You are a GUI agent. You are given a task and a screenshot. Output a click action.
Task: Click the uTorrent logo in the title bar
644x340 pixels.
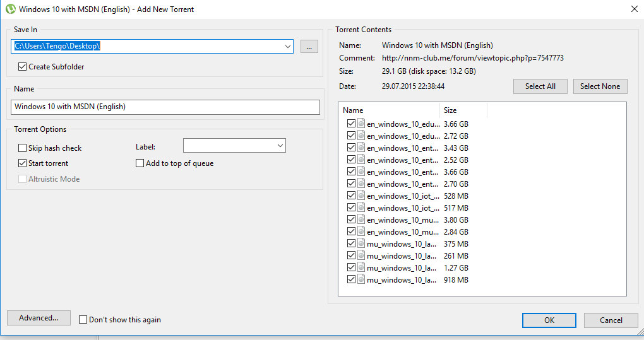click(x=10, y=9)
